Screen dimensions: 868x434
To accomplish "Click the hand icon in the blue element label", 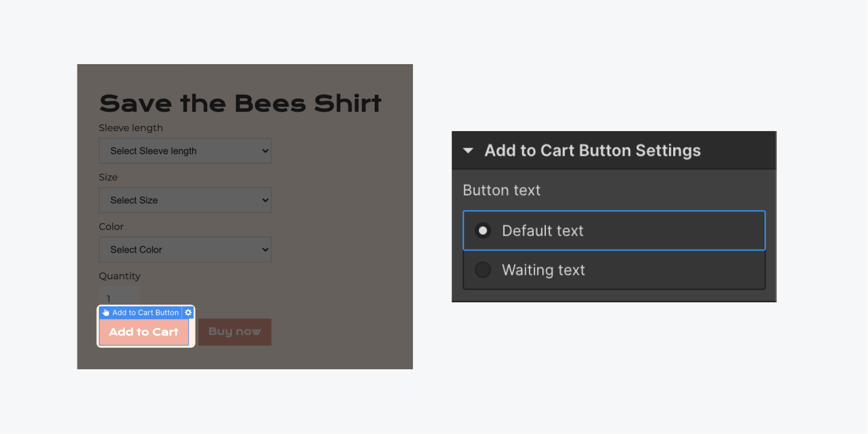I will click(x=105, y=313).
